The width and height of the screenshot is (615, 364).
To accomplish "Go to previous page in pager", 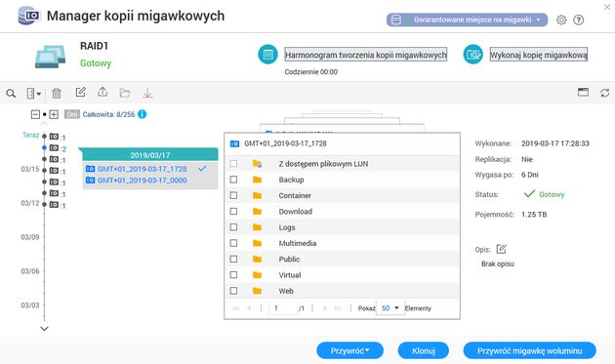I will coord(249,308).
